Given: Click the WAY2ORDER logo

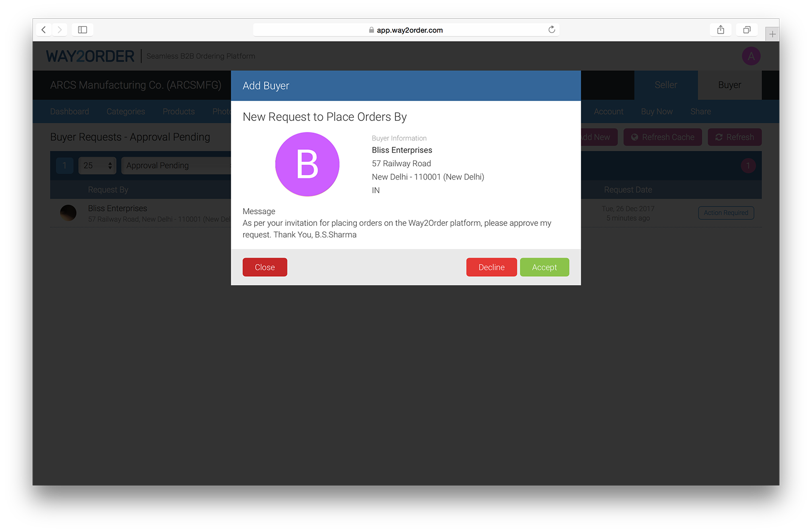Looking at the screenshot, I should coord(90,56).
